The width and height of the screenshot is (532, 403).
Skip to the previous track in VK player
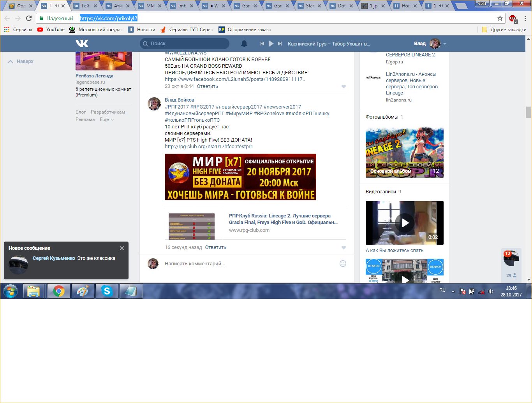pos(262,44)
